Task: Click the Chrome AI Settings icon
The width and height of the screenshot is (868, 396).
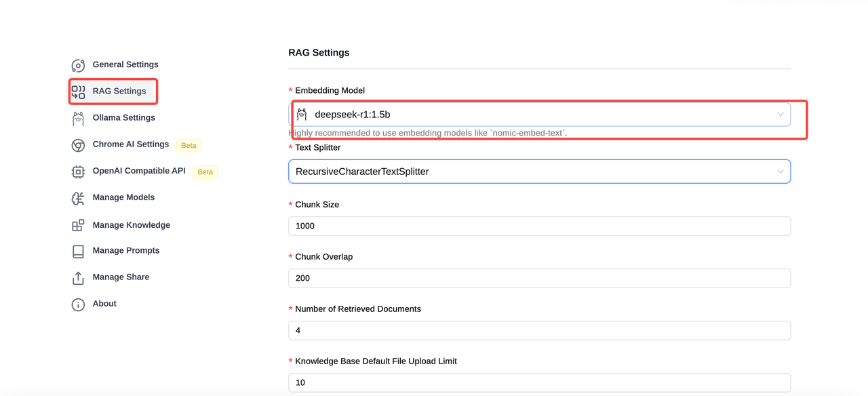Action: 78,145
